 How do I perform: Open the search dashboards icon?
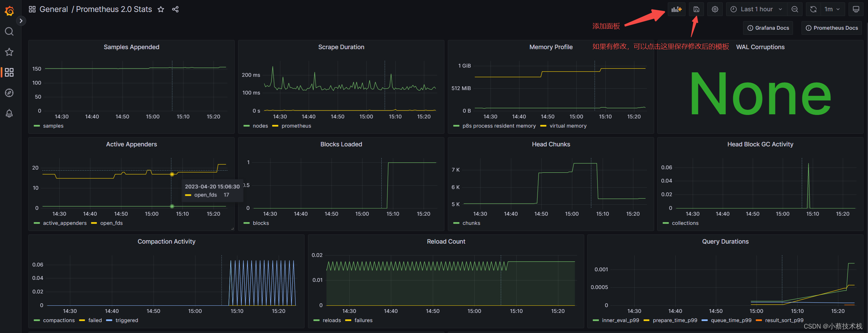(x=9, y=31)
